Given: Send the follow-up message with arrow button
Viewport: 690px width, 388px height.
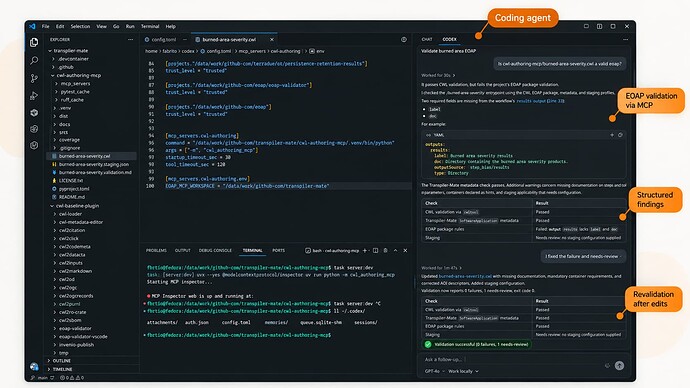Looking at the screenshot, I should point(619,366).
